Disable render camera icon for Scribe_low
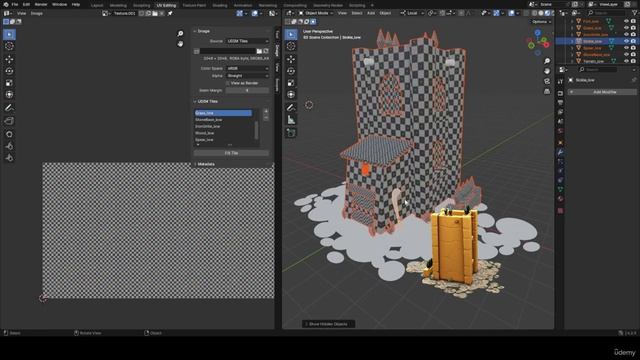Viewport: 640px width, 360px height. (633, 41)
